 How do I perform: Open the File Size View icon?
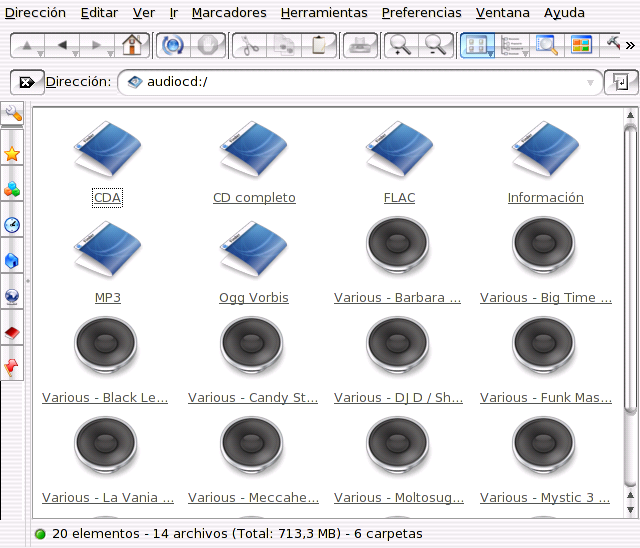[547, 45]
